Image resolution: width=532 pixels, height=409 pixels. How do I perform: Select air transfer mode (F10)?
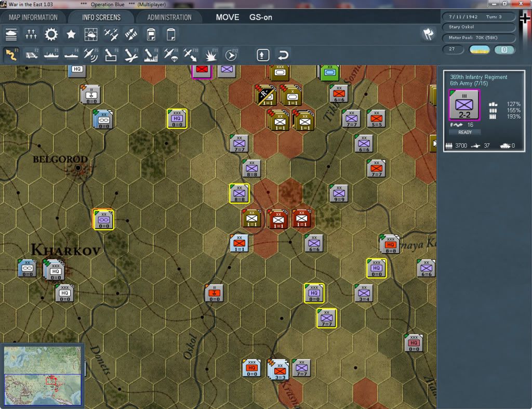pyautogui.click(x=191, y=55)
